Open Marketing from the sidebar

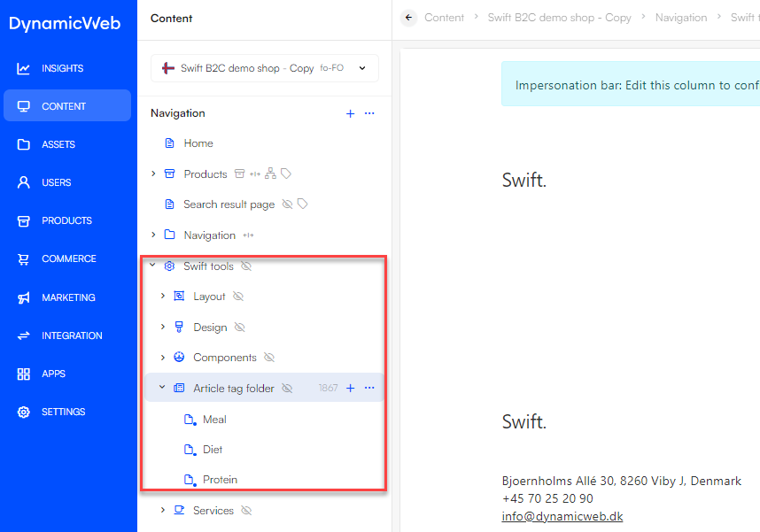coord(68,297)
